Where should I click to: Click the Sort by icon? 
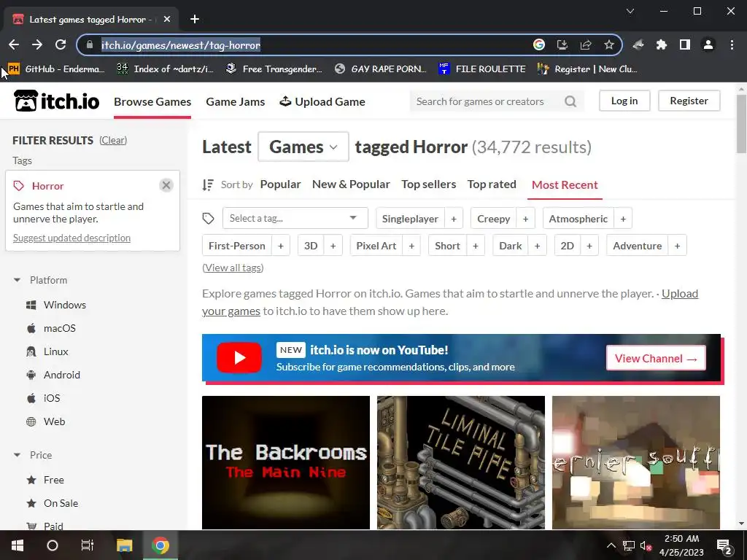click(x=208, y=184)
